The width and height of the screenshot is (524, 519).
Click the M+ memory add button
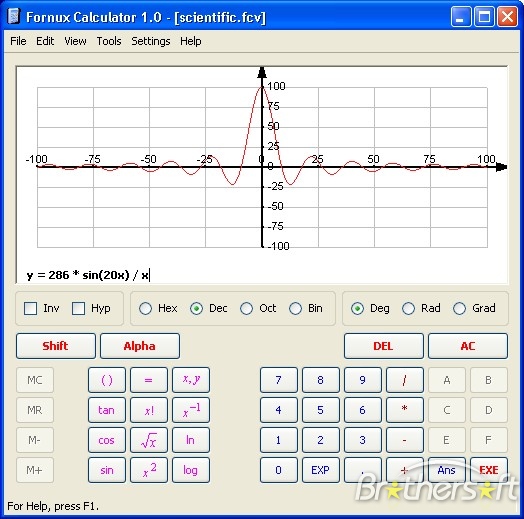[35, 470]
